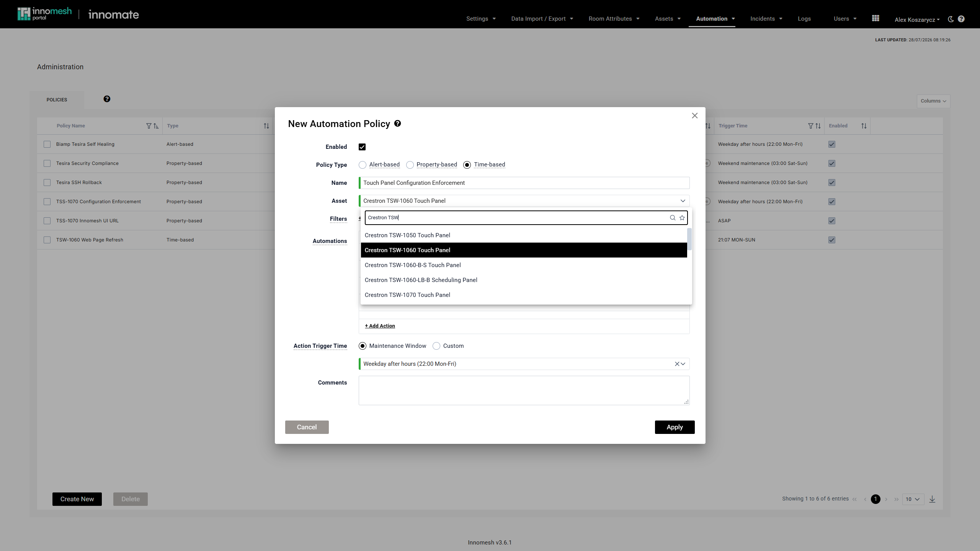This screenshot has width=980, height=551.
Task: Select highlighted Crestron TSW-1060 Touch Panel option
Action: [524, 250]
